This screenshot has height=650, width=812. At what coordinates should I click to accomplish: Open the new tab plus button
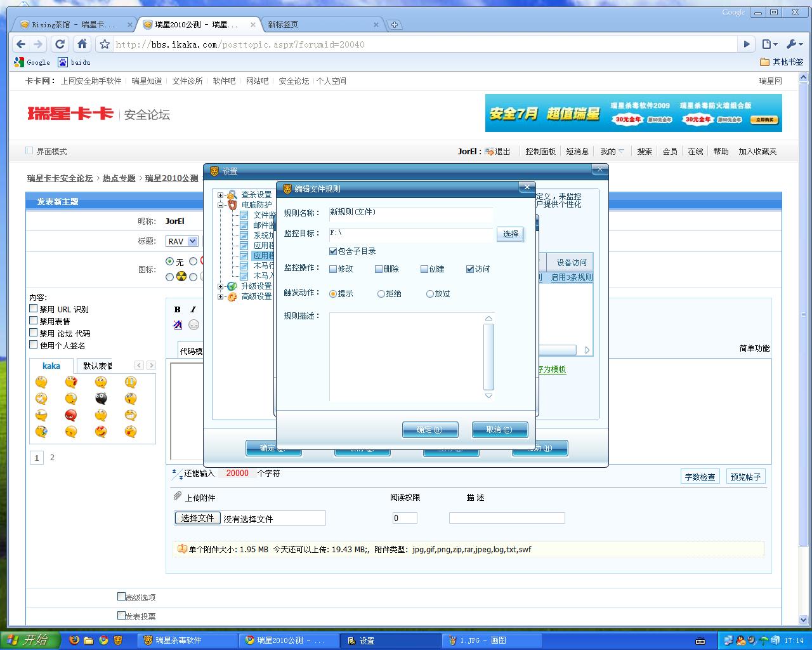click(395, 25)
